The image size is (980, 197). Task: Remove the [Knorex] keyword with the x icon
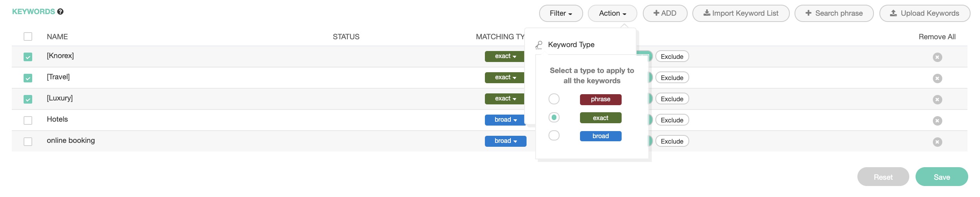coord(937,57)
